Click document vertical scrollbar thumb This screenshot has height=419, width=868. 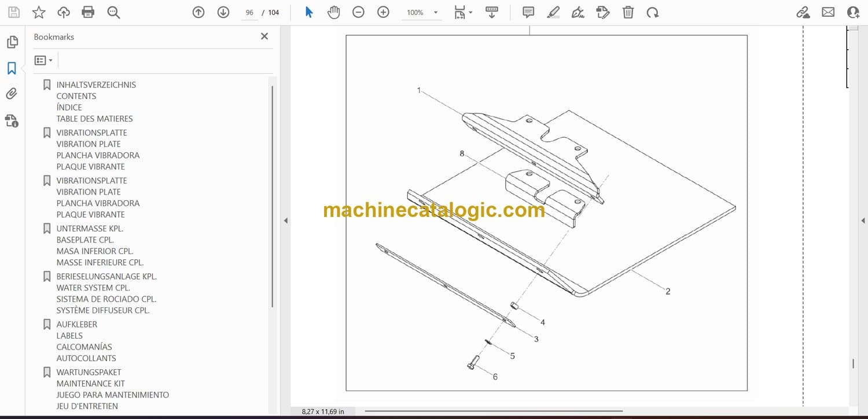[x=854, y=363]
